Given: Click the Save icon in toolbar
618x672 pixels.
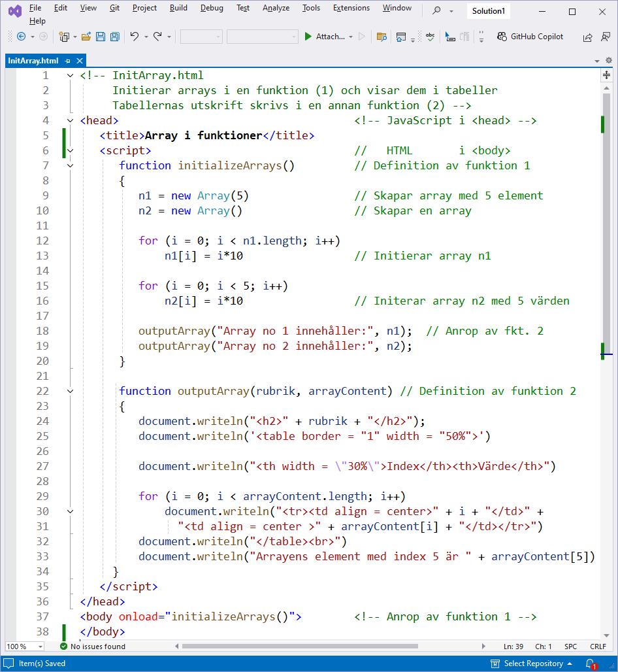Looking at the screenshot, I should [x=101, y=37].
